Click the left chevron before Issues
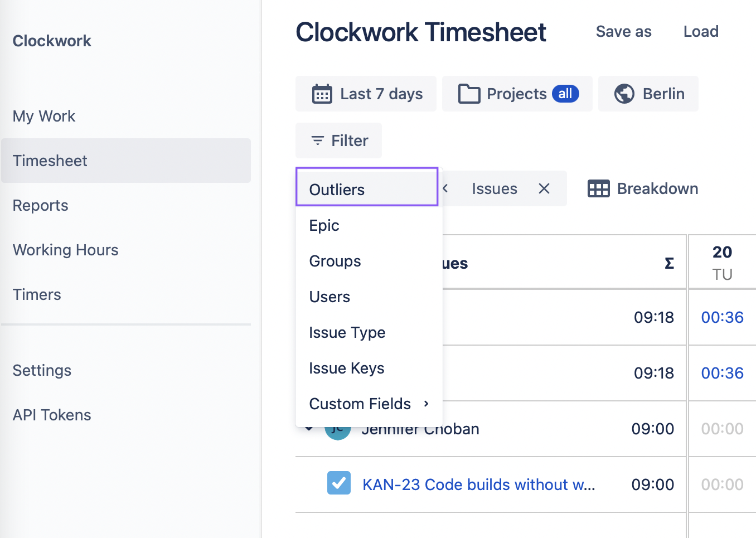756x538 pixels. [x=445, y=189]
